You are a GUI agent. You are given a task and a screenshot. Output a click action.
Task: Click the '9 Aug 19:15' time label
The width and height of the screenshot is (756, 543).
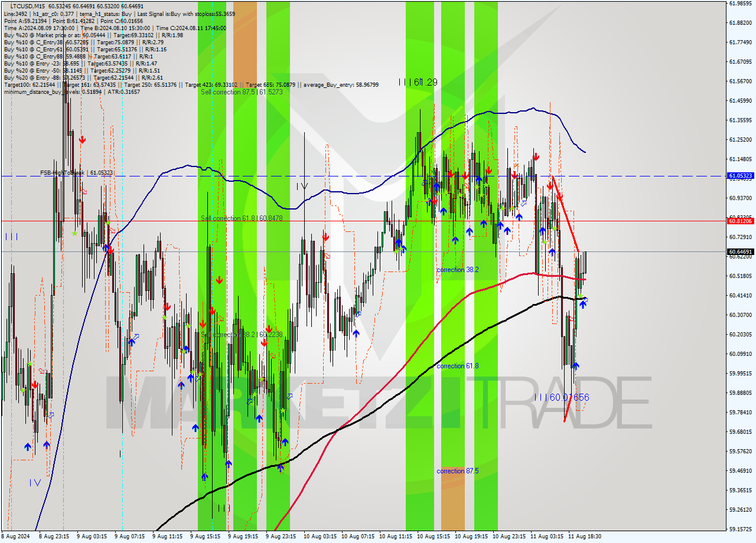243,537
